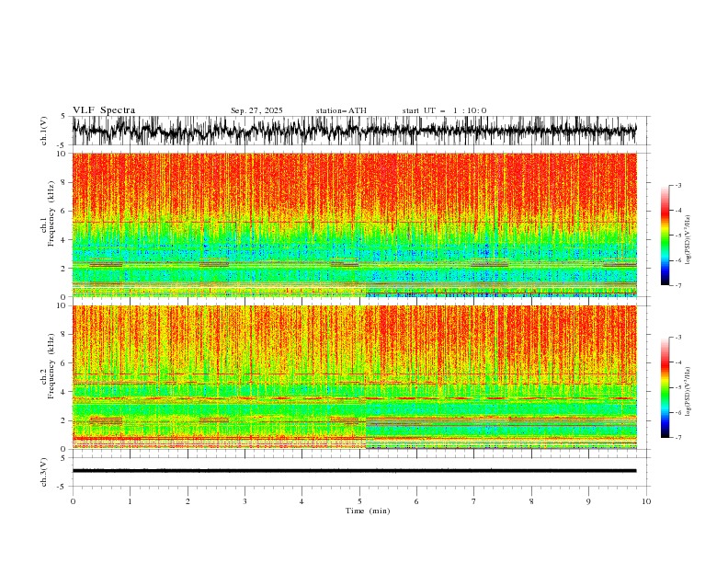Image resolution: width=728 pixels, height=563 pixels.
Task: Click time axis tick label "0"
Action: click(73, 501)
